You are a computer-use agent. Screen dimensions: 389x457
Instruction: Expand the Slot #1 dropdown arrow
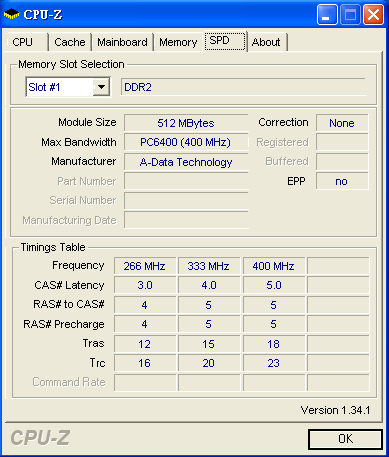point(101,87)
